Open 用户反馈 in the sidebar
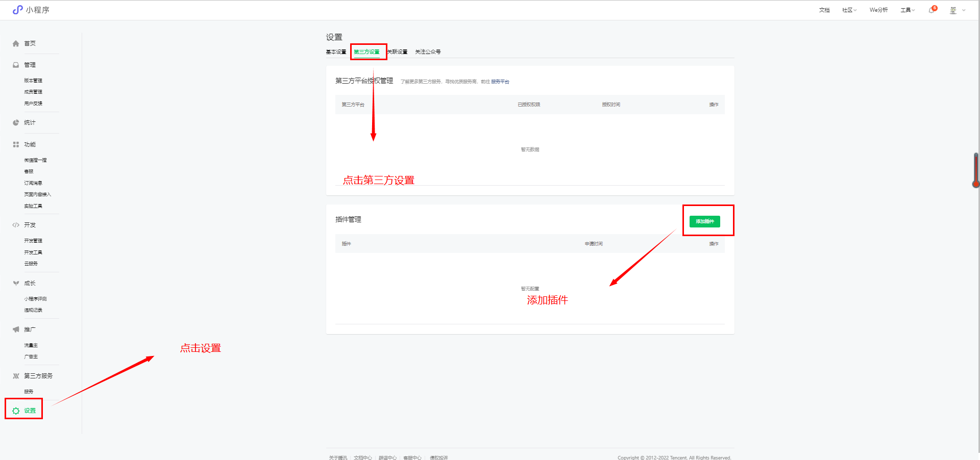Image resolution: width=980 pixels, height=460 pixels. click(x=33, y=104)
